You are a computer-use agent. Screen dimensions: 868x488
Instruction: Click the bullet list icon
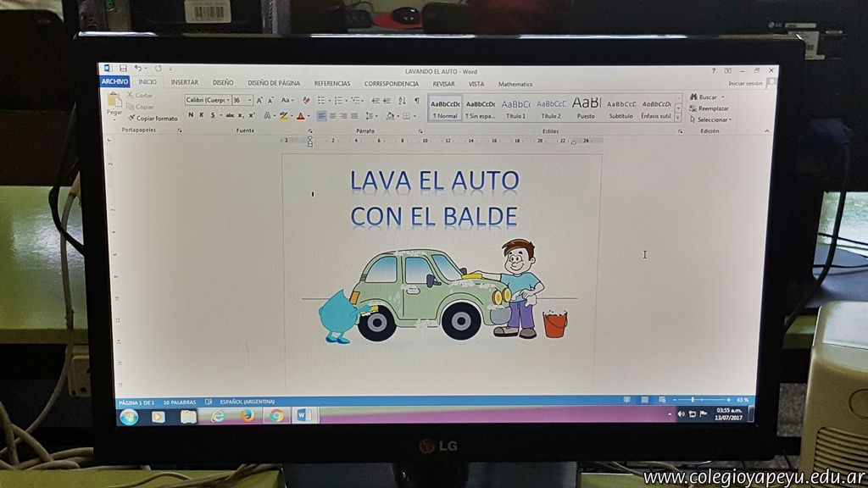pos(321,100)
